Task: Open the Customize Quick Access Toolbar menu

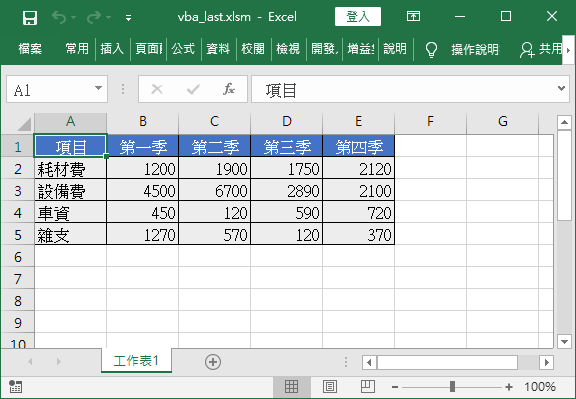Action: click(128, 18)
